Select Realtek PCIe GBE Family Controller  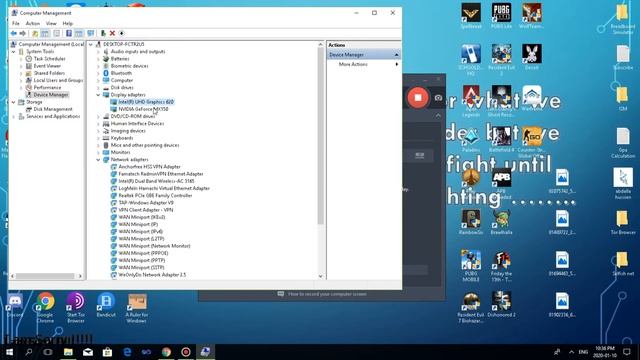[155, 196]
